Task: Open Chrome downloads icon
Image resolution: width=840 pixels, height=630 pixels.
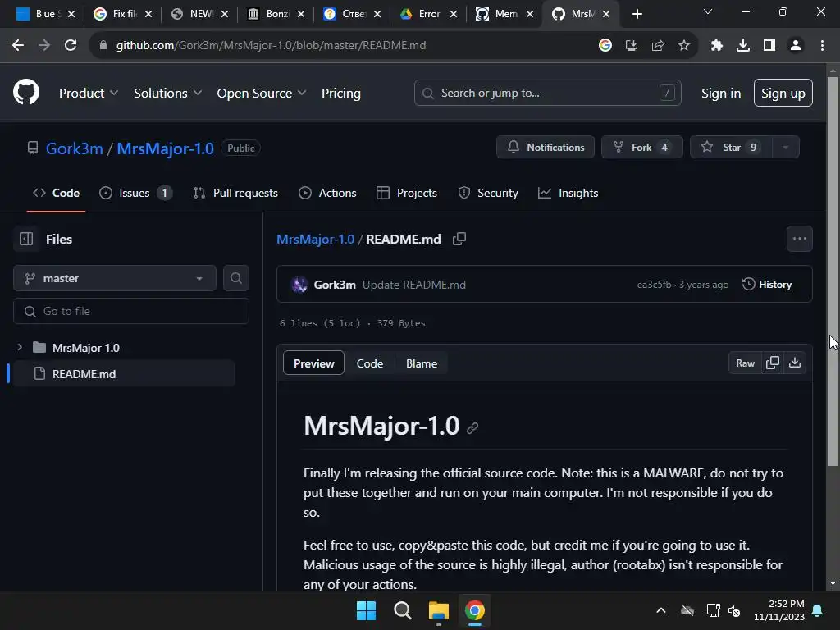Action: coord(742,46)
